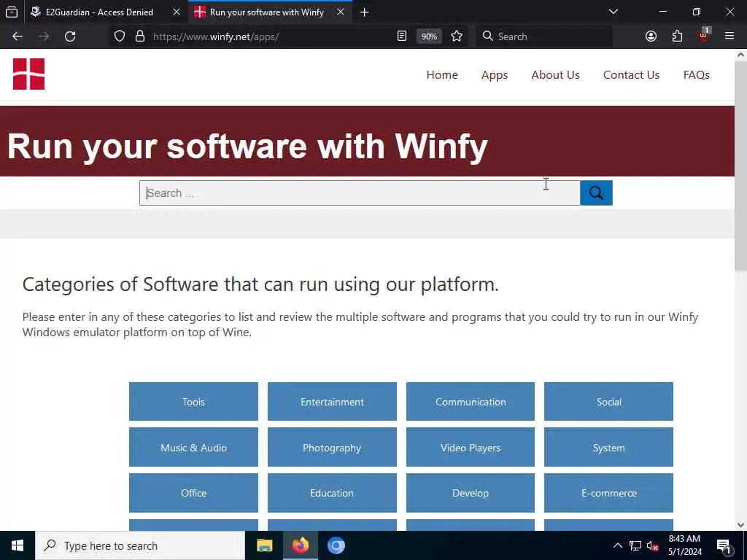747x560 pixels.
Task: Open Apps in site navigation
Action: 495,75
